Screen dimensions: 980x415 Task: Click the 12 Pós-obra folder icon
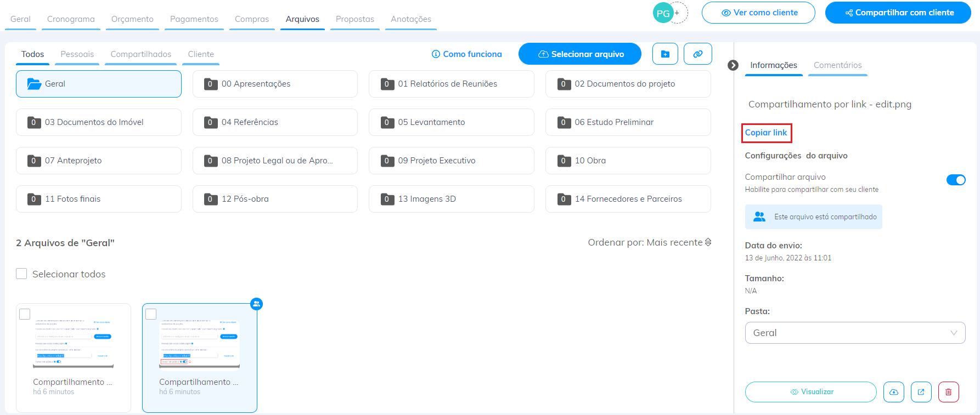(x=210, y=199)
